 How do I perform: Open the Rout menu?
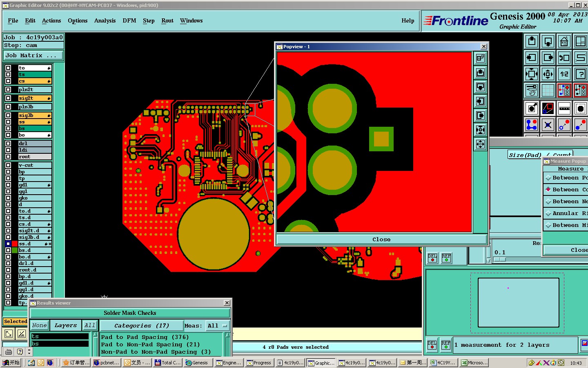coord(167,21)
